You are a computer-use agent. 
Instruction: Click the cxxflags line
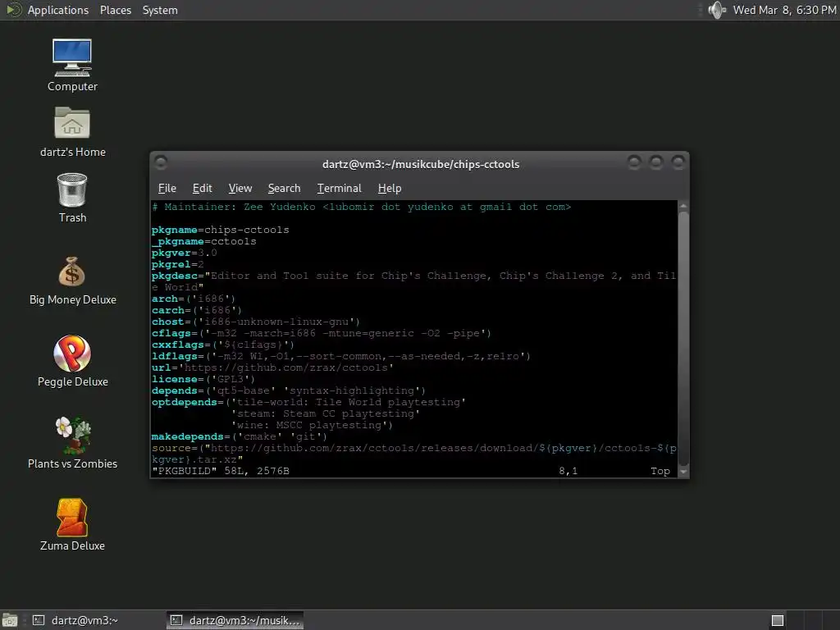[223, 345]
